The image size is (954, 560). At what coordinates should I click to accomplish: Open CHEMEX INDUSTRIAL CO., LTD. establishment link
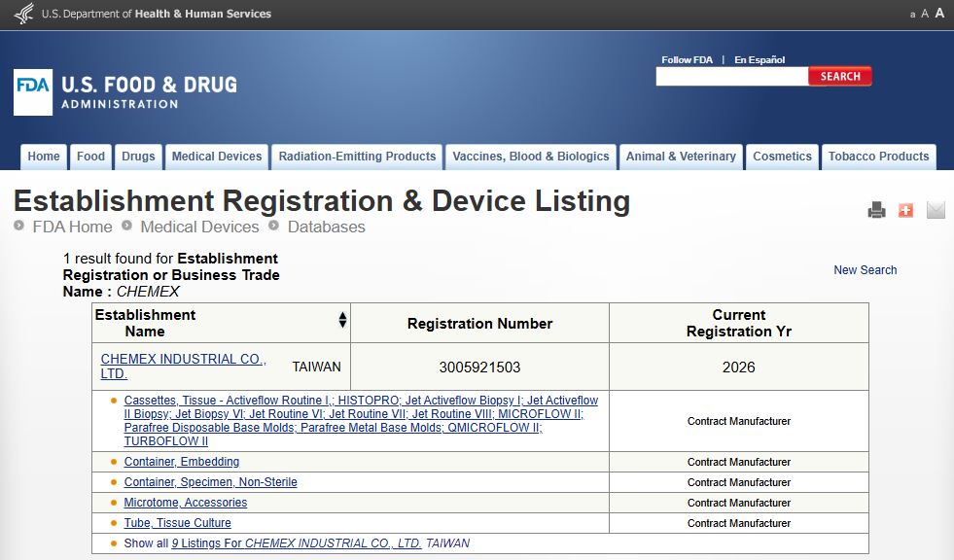coord(183,366)
